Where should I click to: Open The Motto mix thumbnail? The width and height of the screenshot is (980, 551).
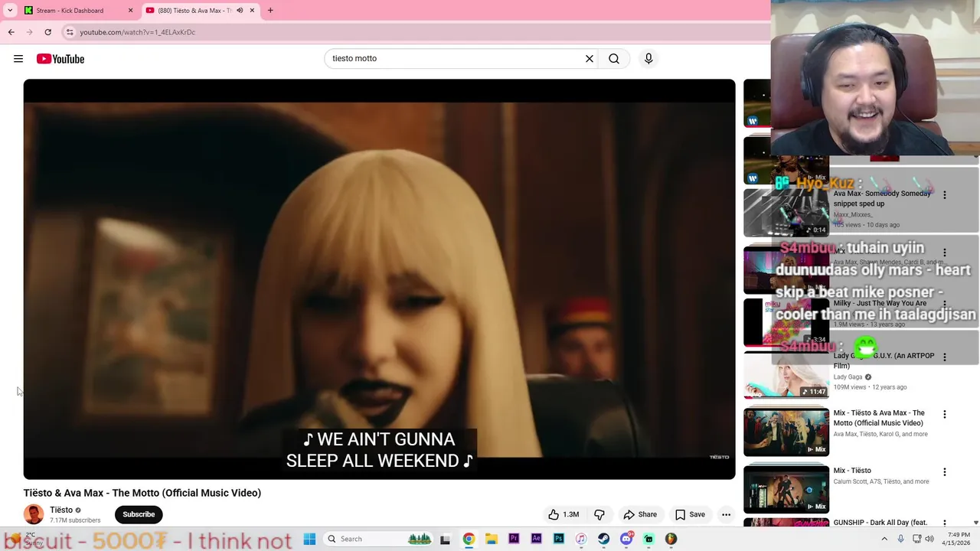click(x=786, y=432)
